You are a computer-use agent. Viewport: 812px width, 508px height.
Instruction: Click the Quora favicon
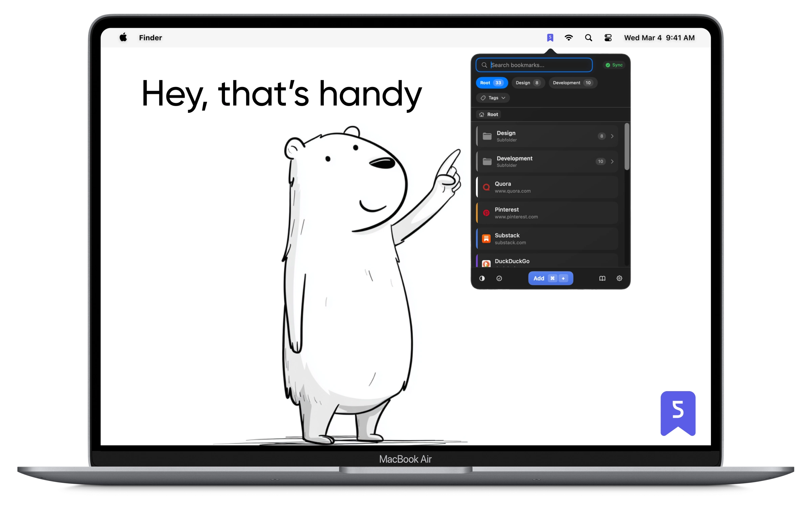pos(486,187)
